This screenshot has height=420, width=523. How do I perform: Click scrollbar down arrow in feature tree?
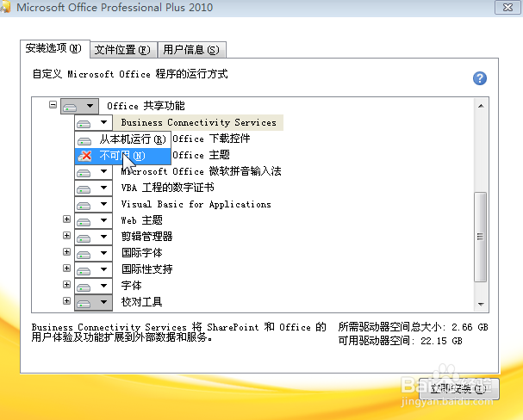tap(481, 304)
